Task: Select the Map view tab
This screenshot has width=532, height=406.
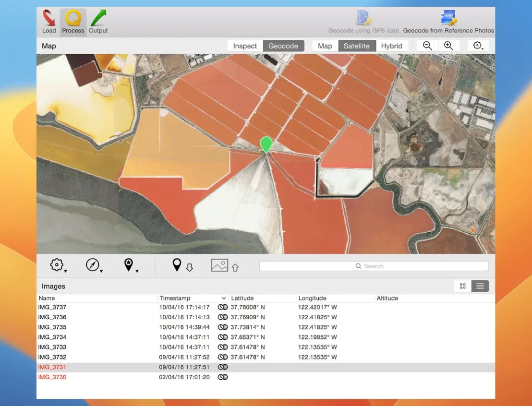Action: click(x=325, y=46)
